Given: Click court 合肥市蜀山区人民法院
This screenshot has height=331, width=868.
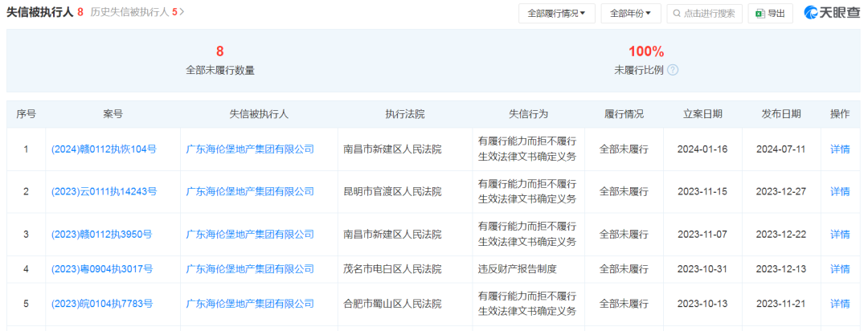Looking at the screenshot, I should 392,304.
